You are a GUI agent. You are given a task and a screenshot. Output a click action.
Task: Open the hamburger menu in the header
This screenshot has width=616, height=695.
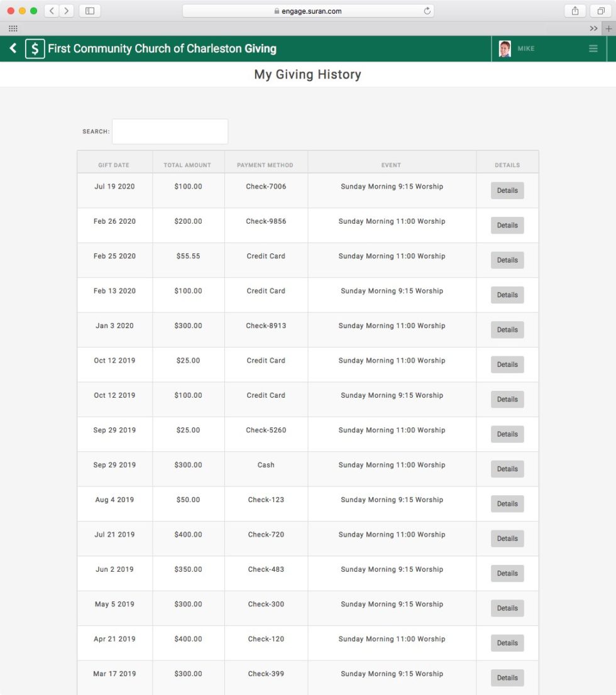coord(593,48)
